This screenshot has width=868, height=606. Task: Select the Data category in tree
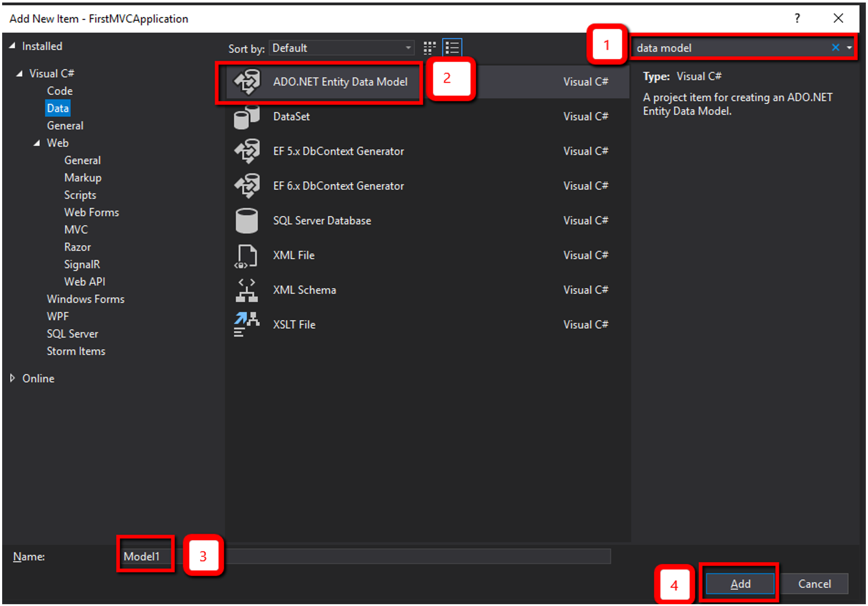pyautogui.click(x=58, y=108)
